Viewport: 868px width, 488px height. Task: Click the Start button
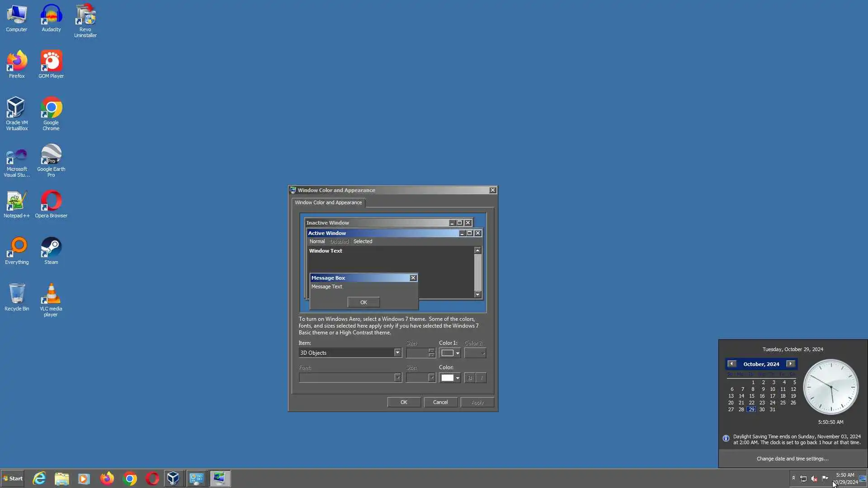13,479
